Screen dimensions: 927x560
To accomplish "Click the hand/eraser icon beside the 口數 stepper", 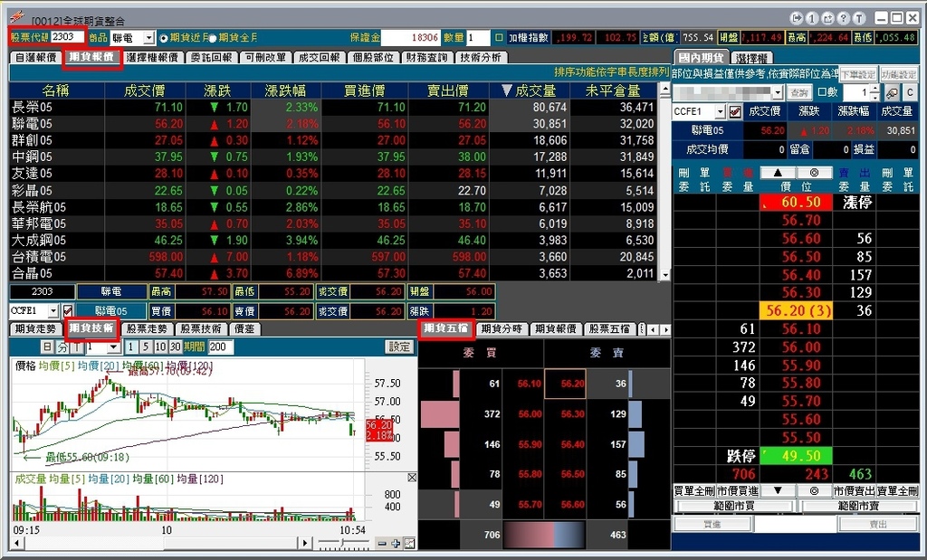I will [892, 93].
